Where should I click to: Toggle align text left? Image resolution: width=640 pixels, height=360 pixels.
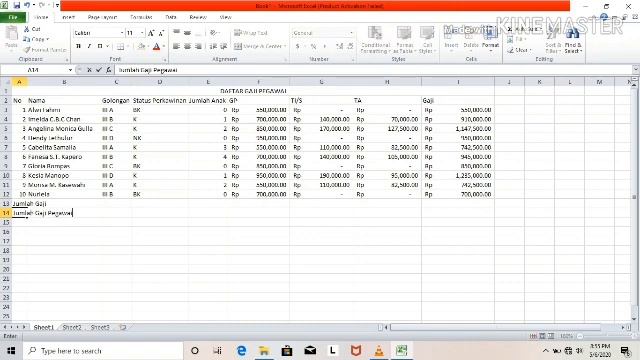176,47
